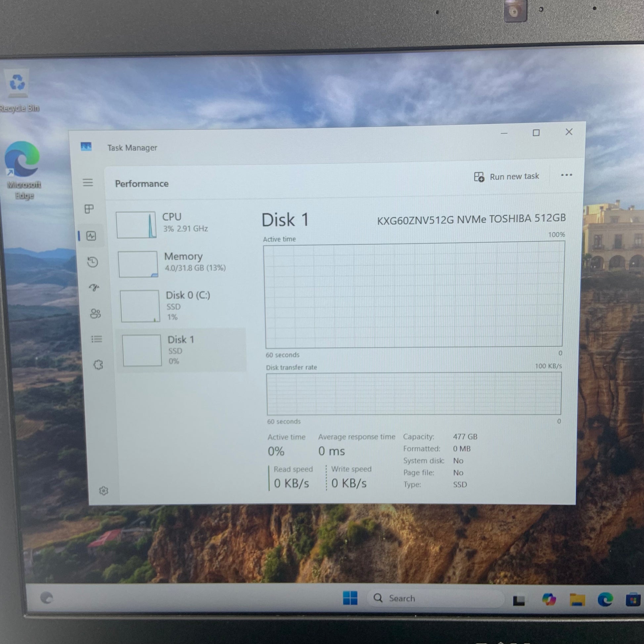The width and height of the screenshot is (644, 644).
Task: Select the Performance page icon in sidebar
Action: (x=91, y=236)
